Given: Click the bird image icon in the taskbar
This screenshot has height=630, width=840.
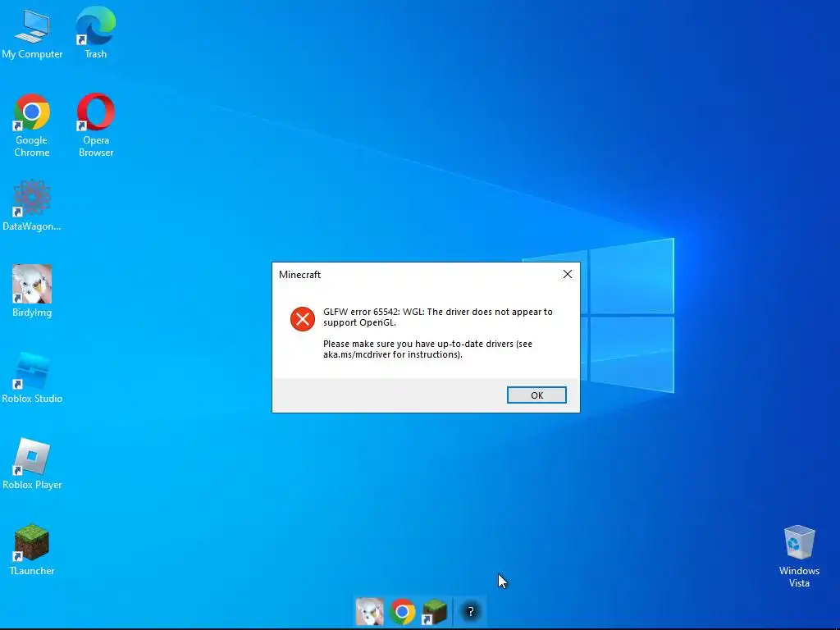Looking at the screenshot, I should [x=369, y=611].
